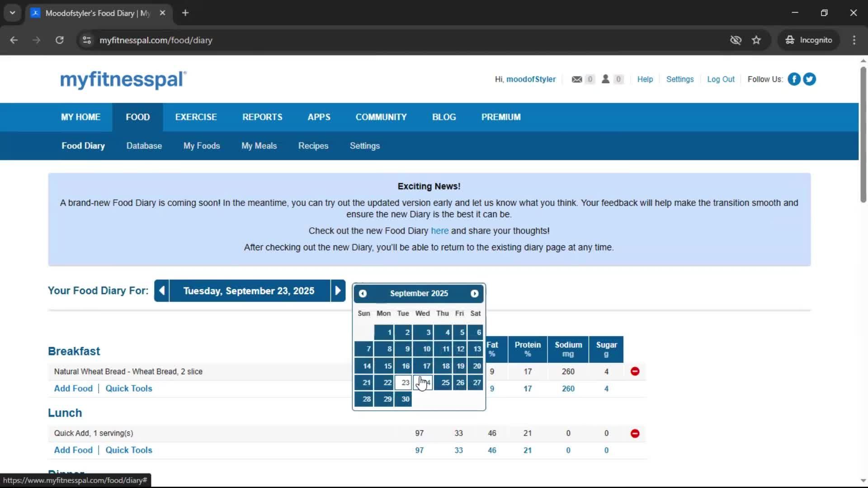This screenshot has width=868, height=488.
Task: Open the moodofStyler profile link
Action: [x=531, y=79]
